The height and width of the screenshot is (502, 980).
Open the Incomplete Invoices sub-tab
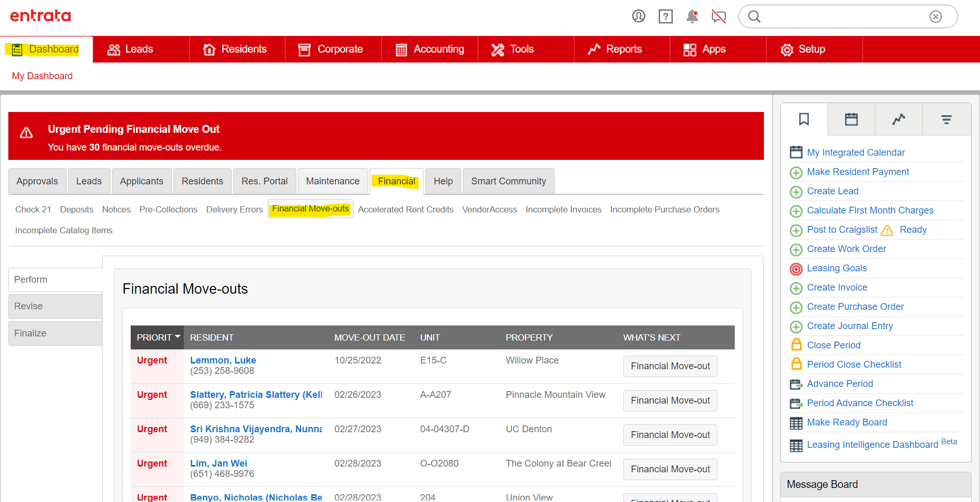pos(563,209)
